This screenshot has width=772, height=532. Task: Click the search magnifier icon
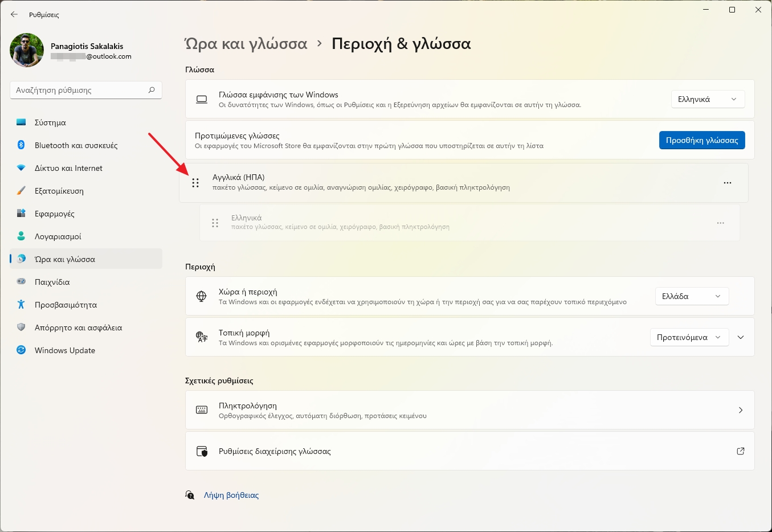(x=152, y=90)
